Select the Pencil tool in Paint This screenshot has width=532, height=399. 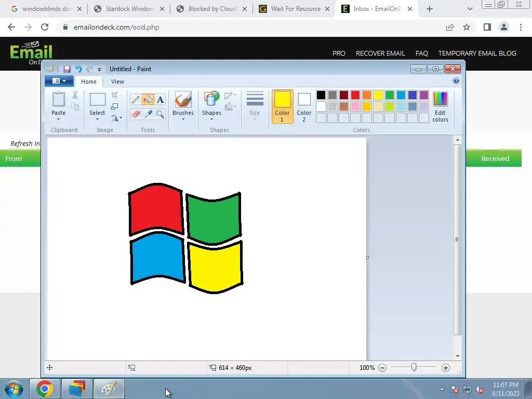(x=136, y=99)
